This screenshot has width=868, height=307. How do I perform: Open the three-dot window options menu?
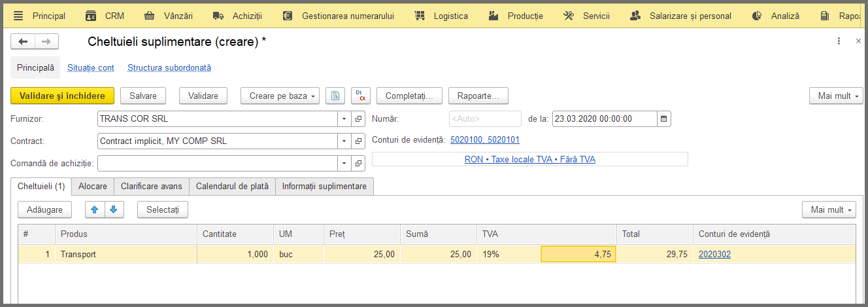[x=839, y=41]
